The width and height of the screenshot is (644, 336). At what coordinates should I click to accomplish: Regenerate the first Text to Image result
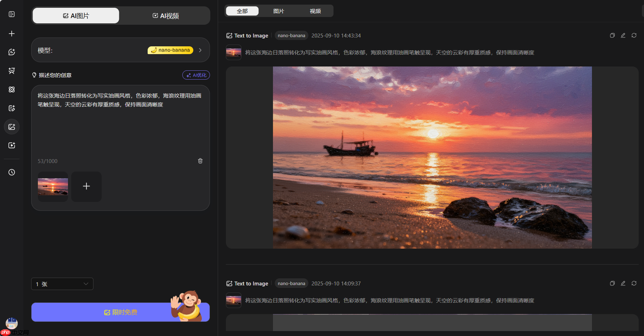634,35
